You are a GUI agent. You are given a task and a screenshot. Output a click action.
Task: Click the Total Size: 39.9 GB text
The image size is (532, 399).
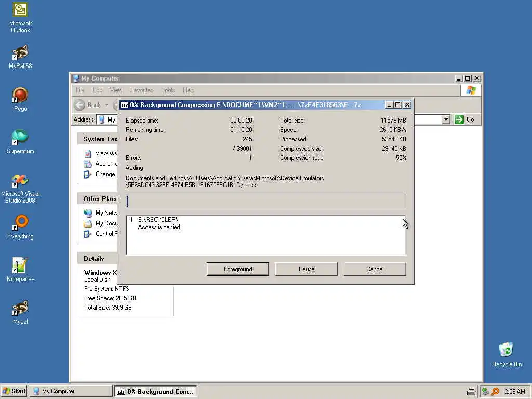[x=108, y=308]
